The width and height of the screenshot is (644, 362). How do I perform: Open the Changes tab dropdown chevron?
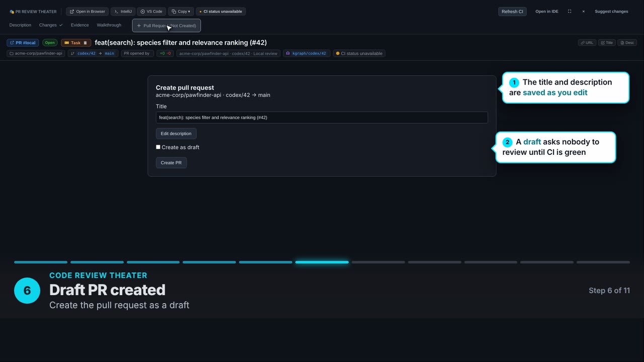point(61,25)
